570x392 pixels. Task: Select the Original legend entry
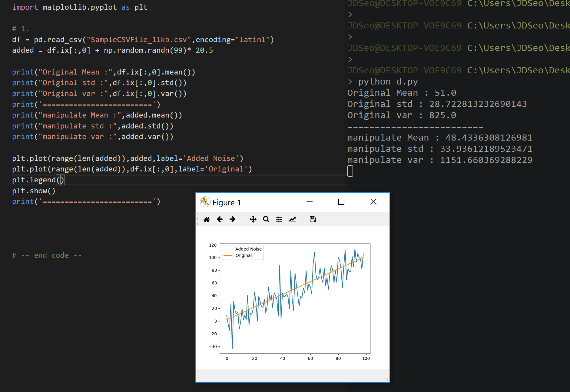243,255
